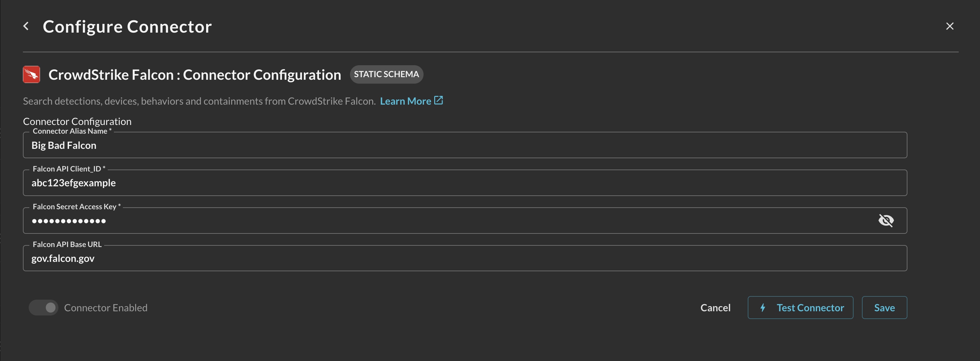This screenshot has height=361, width=980.
Task: Click the Cancel button
Action: point(715,307)
